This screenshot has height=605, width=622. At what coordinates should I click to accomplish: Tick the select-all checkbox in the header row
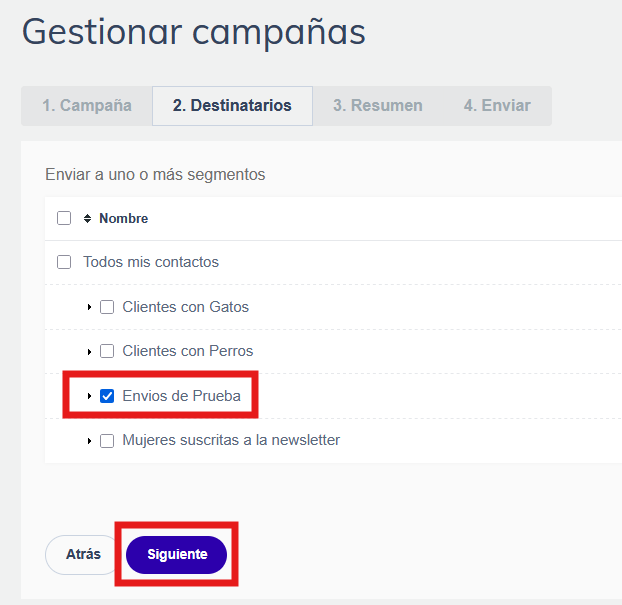pyautogui.click(x=64, y=218)
